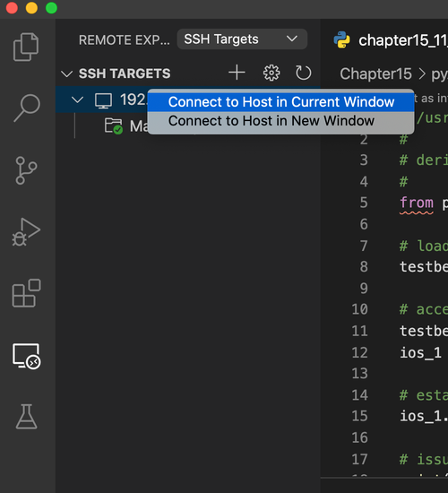Open the Explorer view in activity bar
The width and height of the screenshot is (448, 493).
click(26, 47)
